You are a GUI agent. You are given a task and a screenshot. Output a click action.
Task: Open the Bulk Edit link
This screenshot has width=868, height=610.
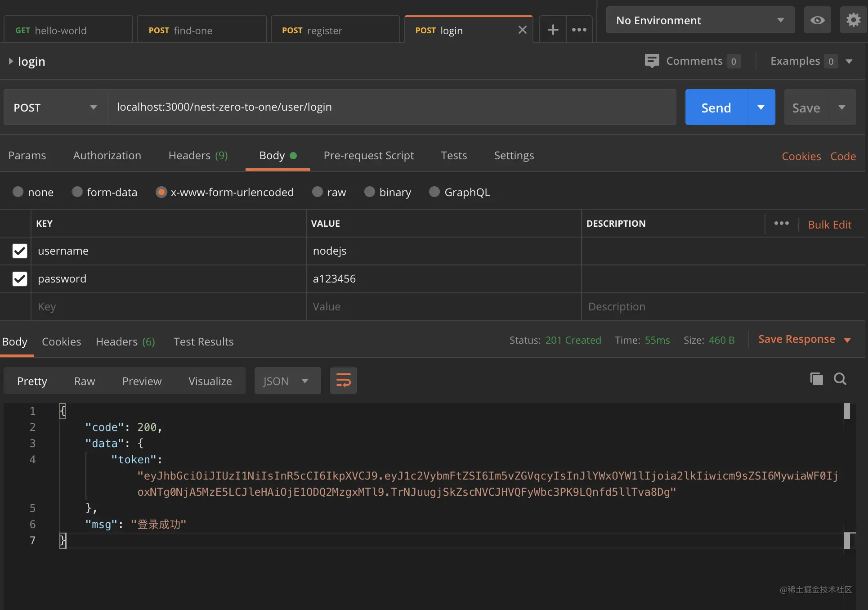829,224
